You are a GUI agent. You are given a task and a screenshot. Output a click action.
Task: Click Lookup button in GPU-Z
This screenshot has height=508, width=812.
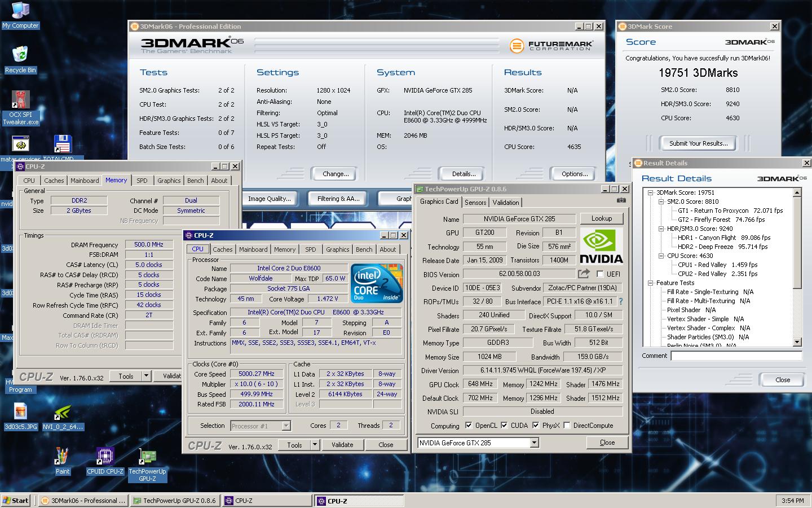coord(602,218)
